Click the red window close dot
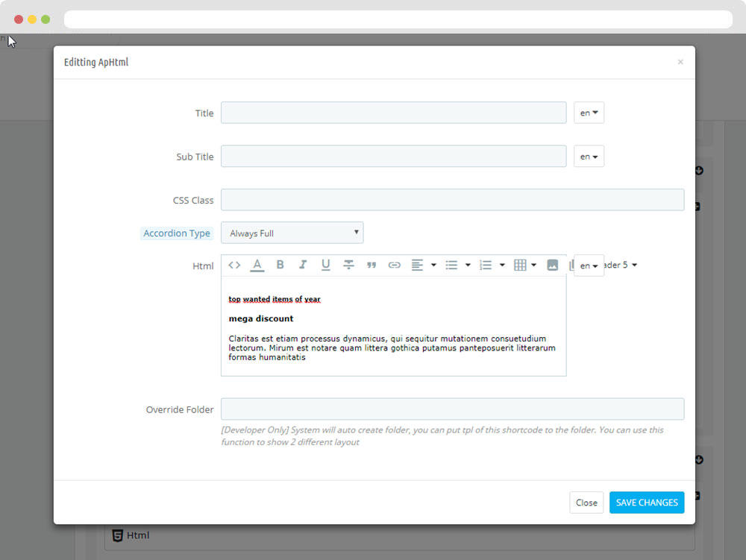Image resolution: width=746 pixels, height=560 pixels. click(19, 19)
